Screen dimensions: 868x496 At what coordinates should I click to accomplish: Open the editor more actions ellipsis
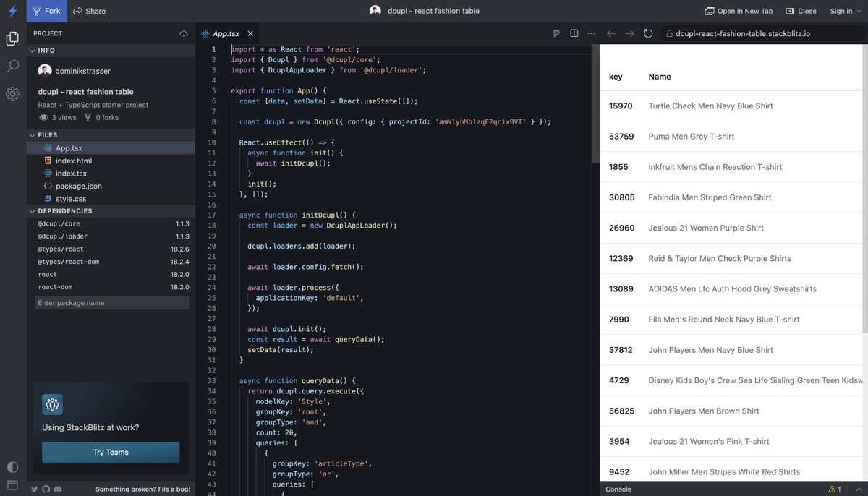592,33
